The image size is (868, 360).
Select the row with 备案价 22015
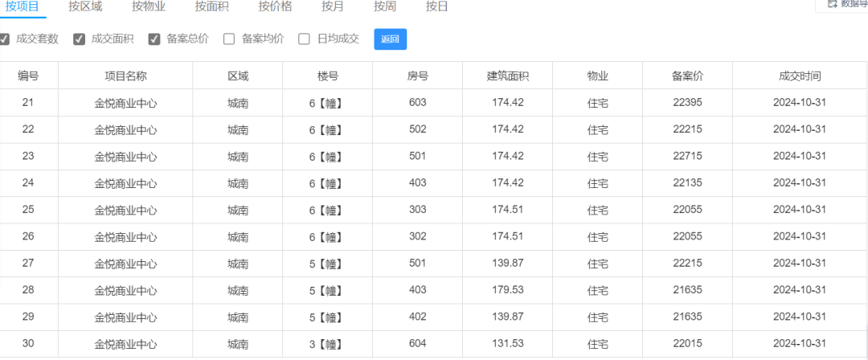tap(433, 344)
